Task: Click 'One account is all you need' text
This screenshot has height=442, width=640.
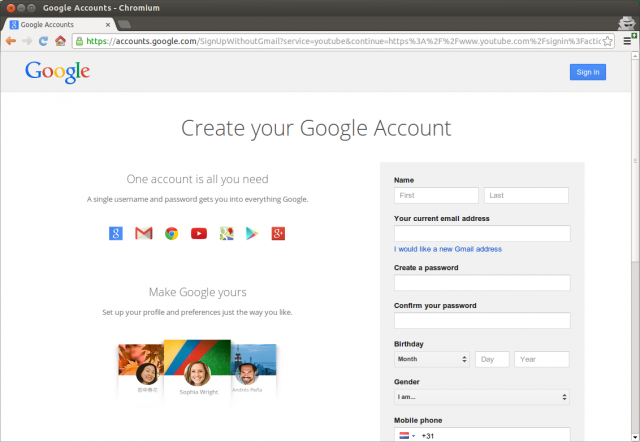Action: (x=198, y=179)
